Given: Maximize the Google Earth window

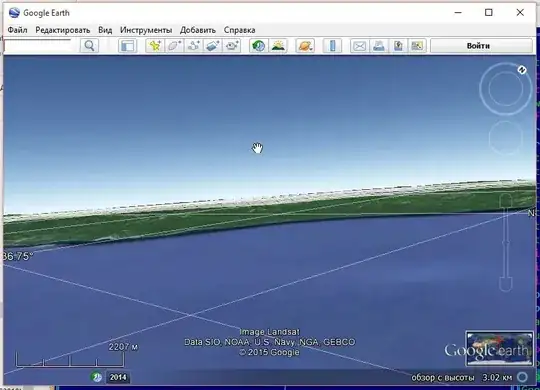Looking at the screenshot, I should (488, 13).
